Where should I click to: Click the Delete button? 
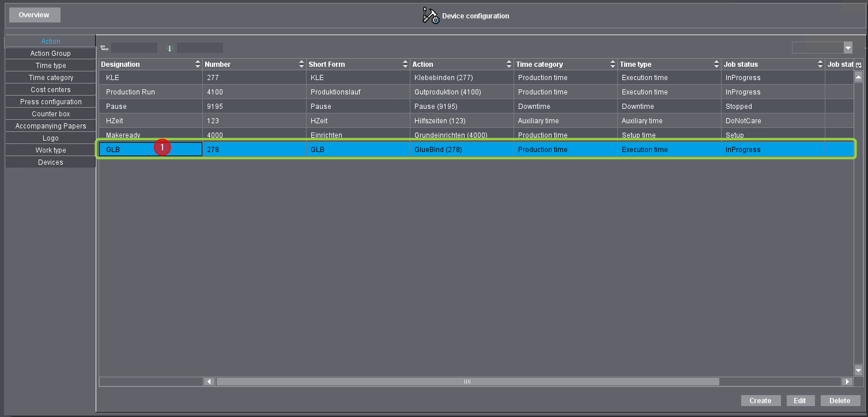pyautogui.click(x=840, y=400)
